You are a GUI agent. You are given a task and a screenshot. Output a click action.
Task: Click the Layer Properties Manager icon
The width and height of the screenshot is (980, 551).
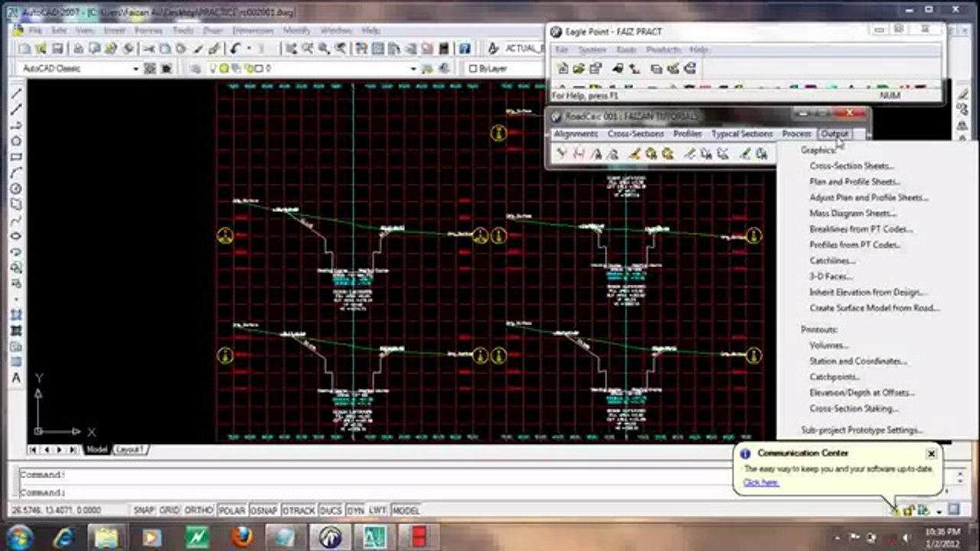click(195, 68)
